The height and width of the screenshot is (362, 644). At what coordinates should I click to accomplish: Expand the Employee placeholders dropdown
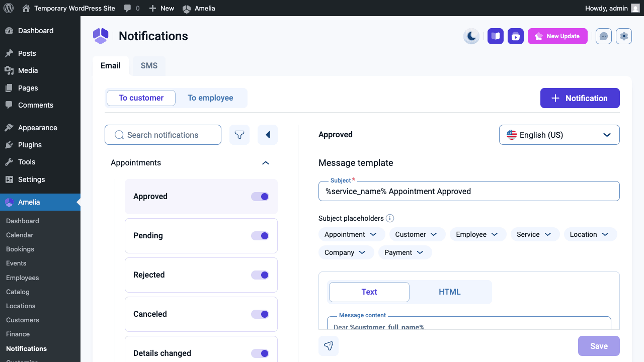[x=478, y=234]
